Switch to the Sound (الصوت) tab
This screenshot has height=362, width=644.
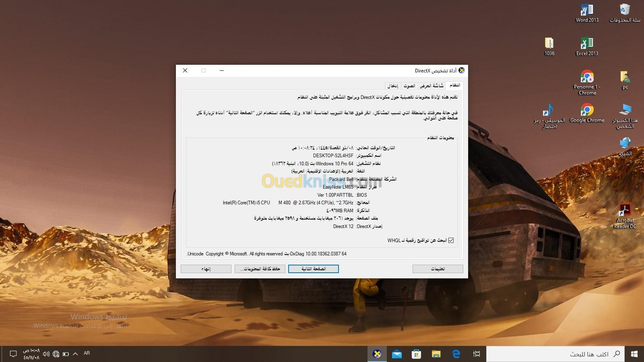(409, 86)
